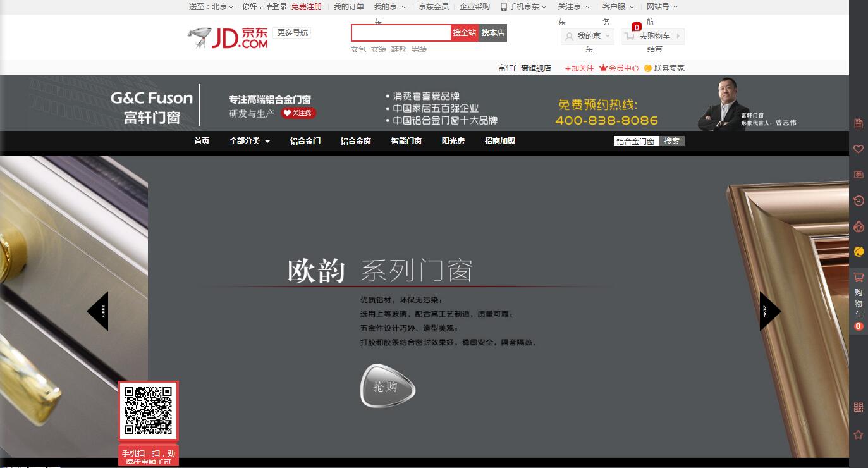Viewport: 868px width, 468px height.
Task: Toggle the red 关注我 follow badge
Action: tap(298, 113)
